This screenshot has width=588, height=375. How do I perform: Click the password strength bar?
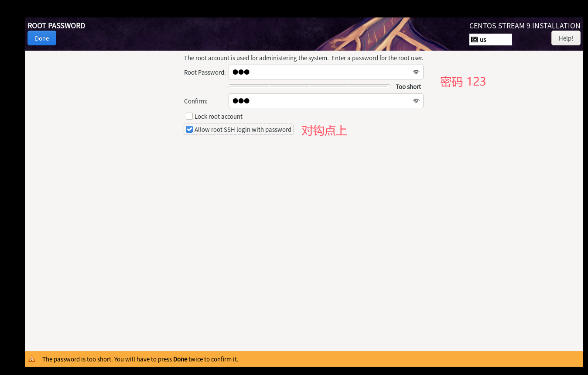click(x=309, y=86)
